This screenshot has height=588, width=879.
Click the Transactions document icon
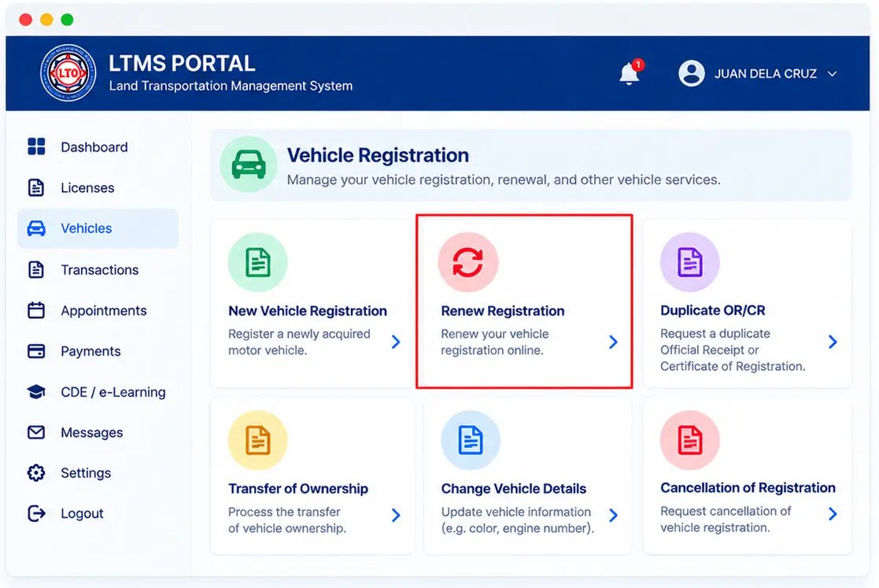click(x=36, y=270)
